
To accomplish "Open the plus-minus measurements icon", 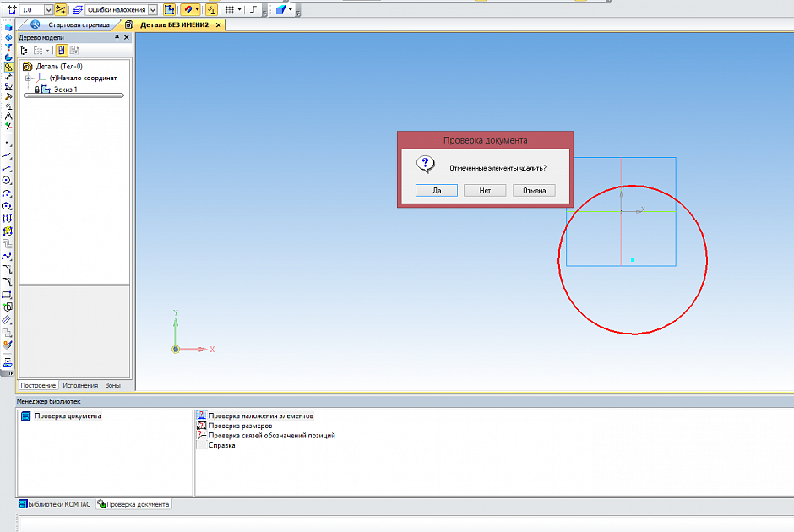I will click(x=8, y=126).
